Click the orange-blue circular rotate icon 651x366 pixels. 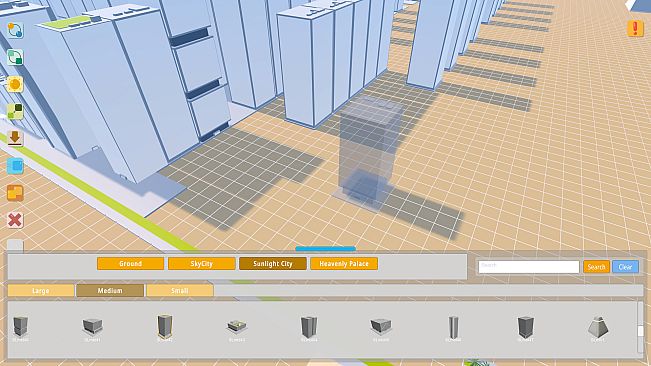15,30
